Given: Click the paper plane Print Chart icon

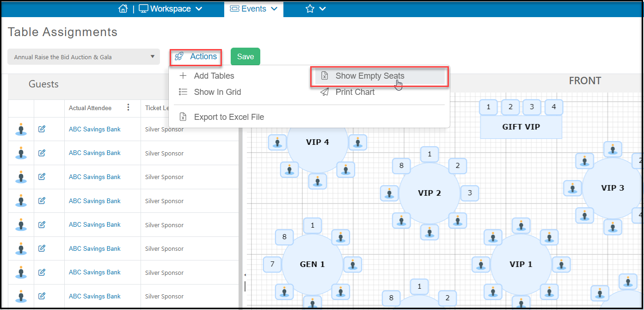Looking at the screenshot, I should 325,92.
